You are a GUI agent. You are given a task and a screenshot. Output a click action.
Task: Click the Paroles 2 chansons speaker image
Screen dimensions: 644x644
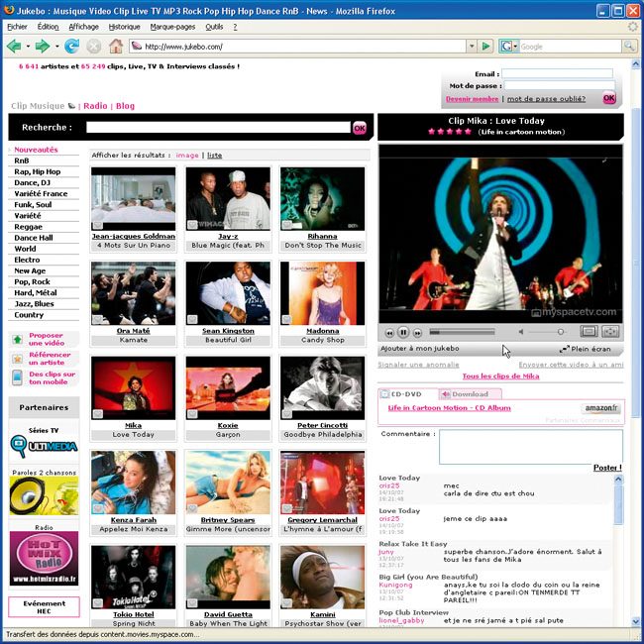coord(44,495)
